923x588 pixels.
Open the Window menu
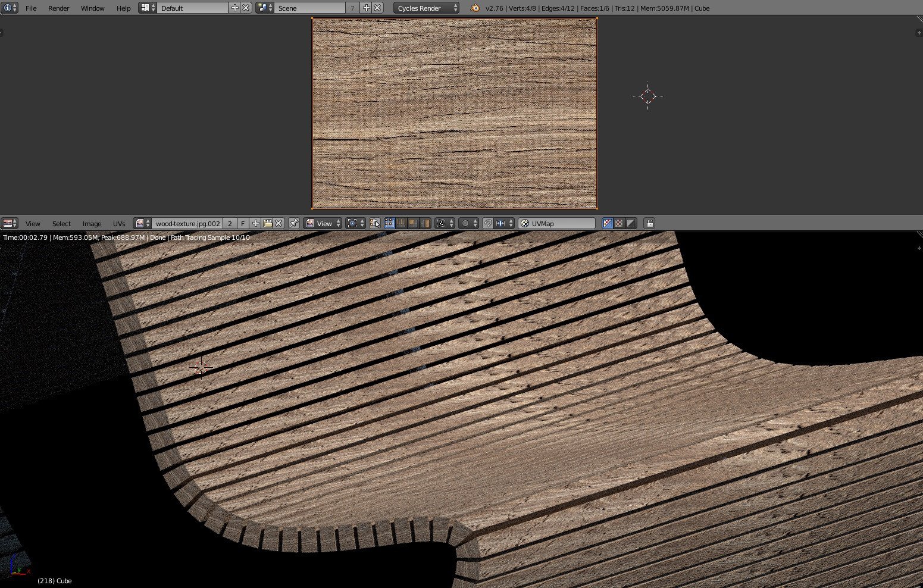[92, 8]
